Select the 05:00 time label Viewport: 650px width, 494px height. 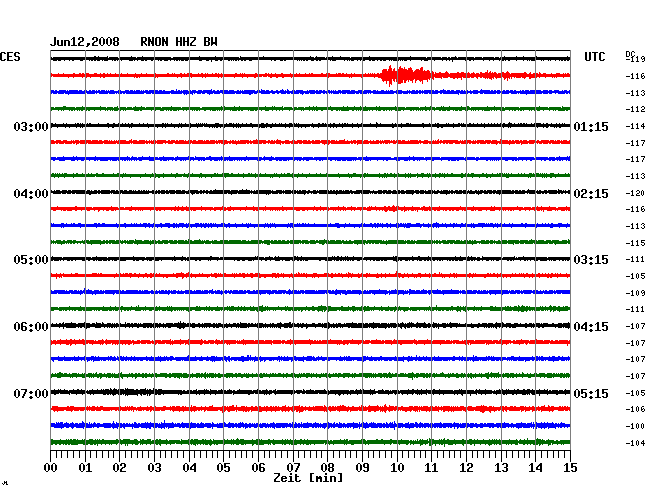pyautogui.click(x=31, y=260)
